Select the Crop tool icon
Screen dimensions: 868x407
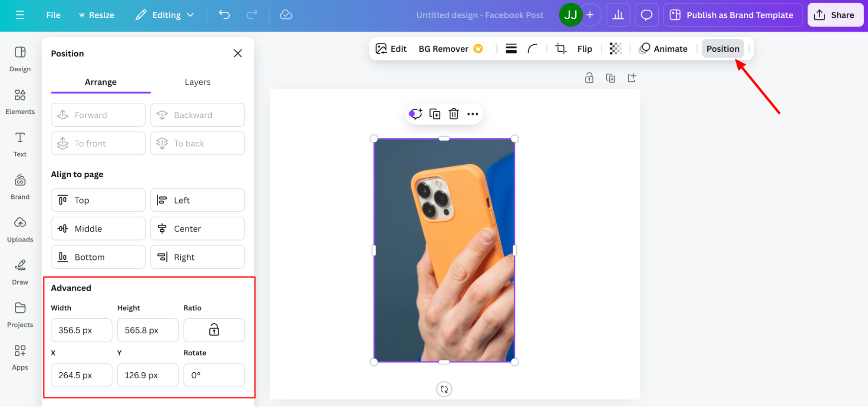(561, 49)
